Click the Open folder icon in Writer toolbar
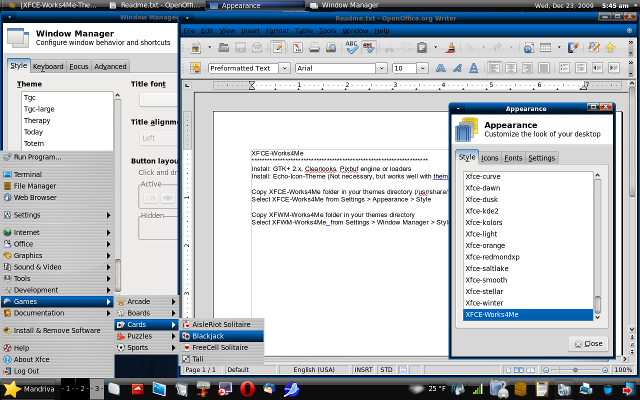Screen dimensions: 640x400 [223, 48]
